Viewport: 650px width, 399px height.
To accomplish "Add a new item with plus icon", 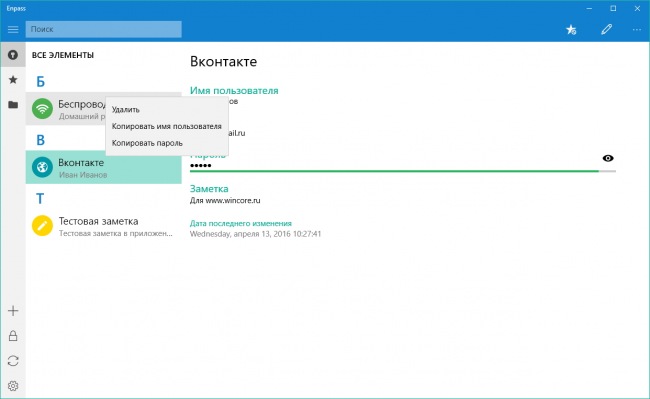I will click(x=13, y=311).
